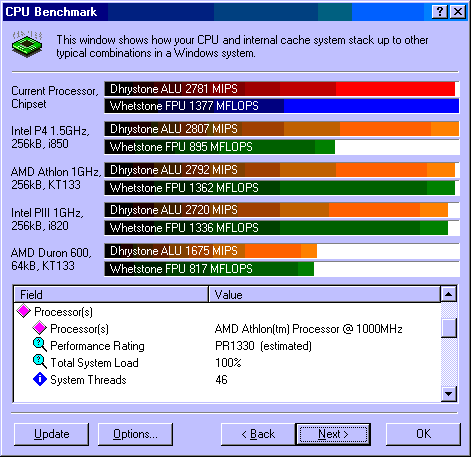Click the Field column header
Viewport: 471px width, 458px height.
tap(111, 294)
